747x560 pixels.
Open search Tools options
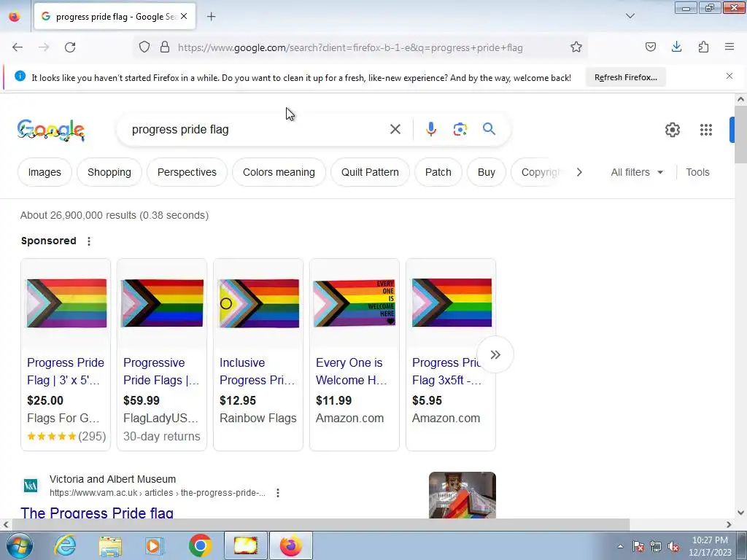tap(697, 172)
